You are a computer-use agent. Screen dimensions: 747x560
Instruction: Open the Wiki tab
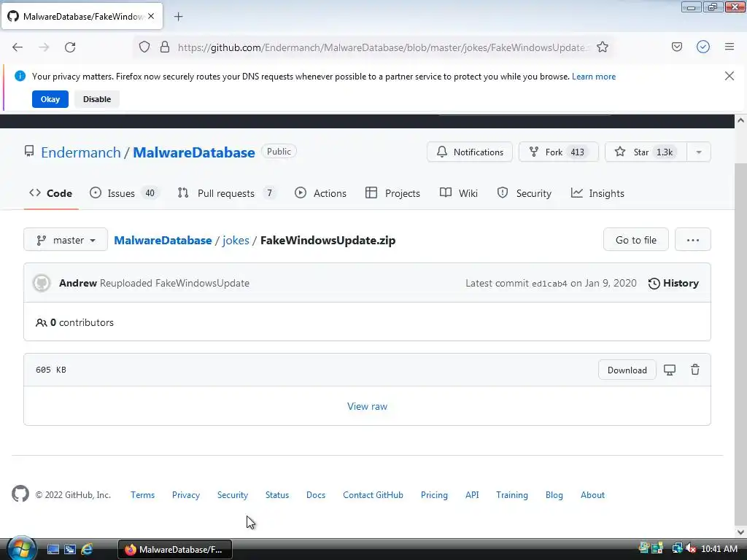click(459, 192)
